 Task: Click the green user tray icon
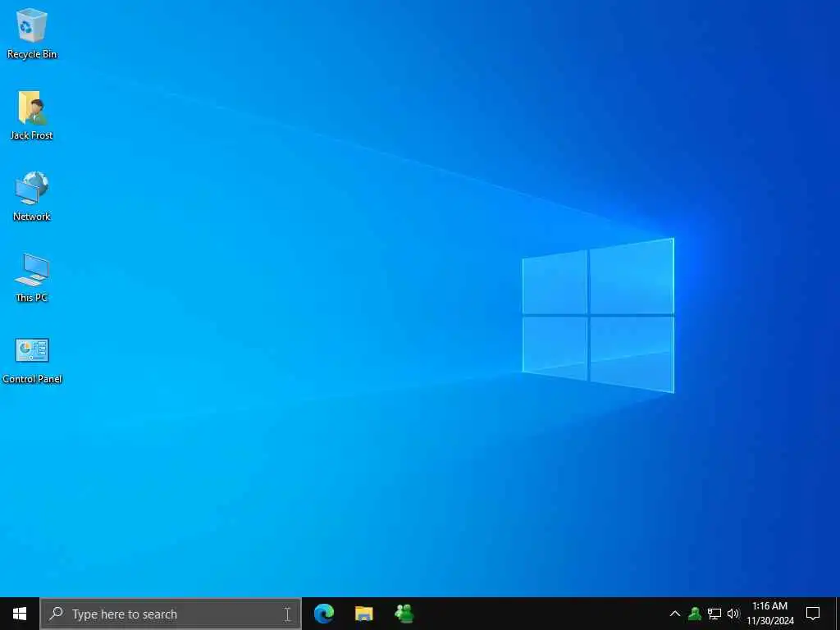click(695, 614)
